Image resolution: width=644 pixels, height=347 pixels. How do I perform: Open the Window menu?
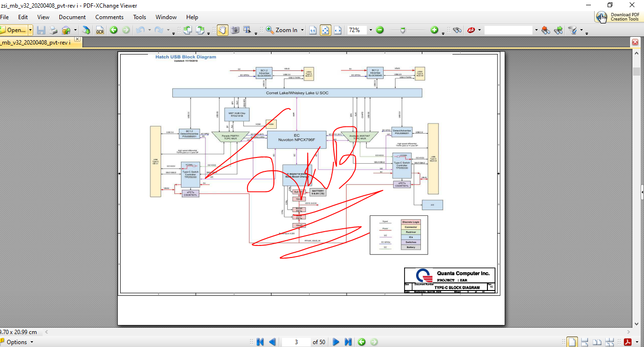click(166, 17)
